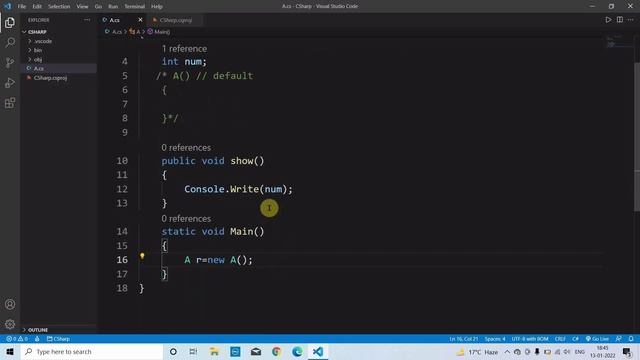Image resolution: width=640 pixels, height=360 pixels.
Task: Place cursor on Console.Write(num) line
Action: (x=238, y=189)
